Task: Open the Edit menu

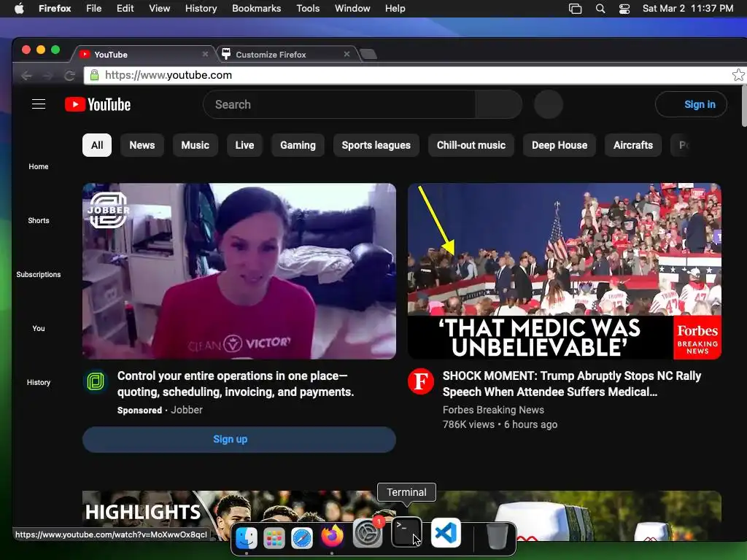Action: point(125,9)
